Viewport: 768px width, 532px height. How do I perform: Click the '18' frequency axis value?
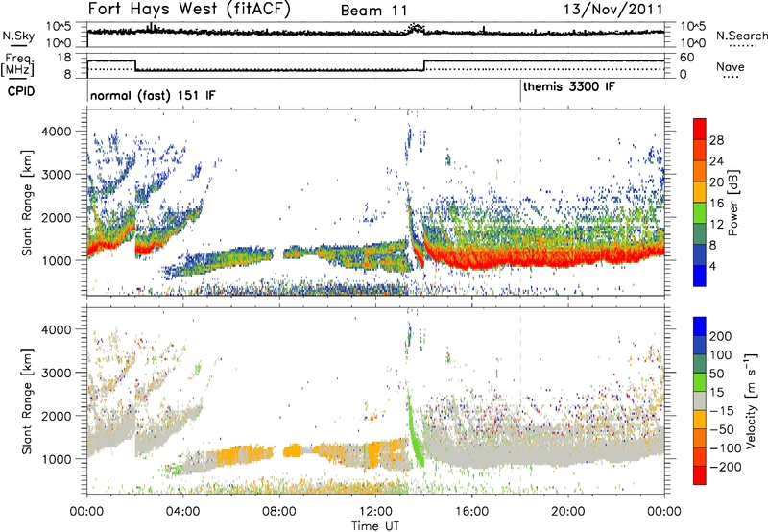[x=64, y=58]
